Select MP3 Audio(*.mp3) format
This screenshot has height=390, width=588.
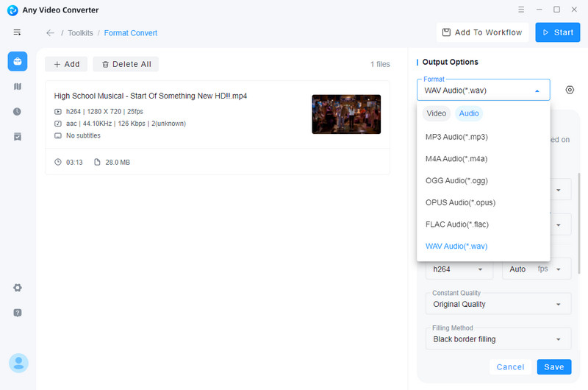(483, 137)
